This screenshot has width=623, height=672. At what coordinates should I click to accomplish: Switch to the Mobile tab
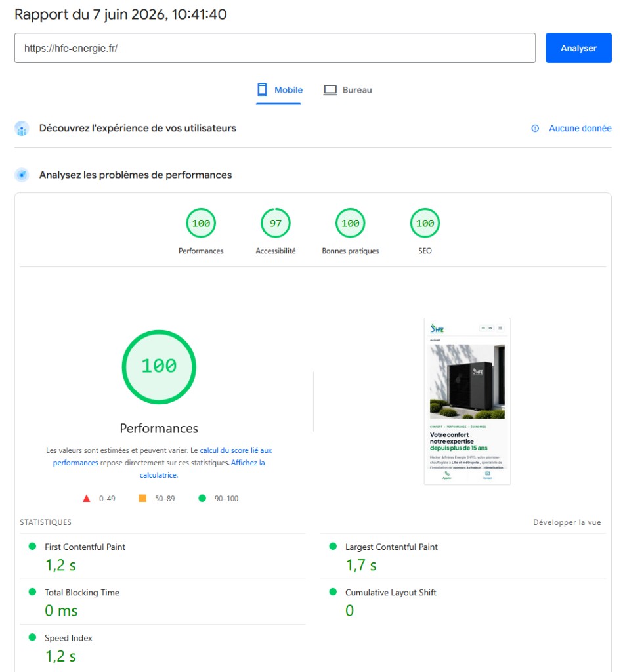tap(279, 90)
